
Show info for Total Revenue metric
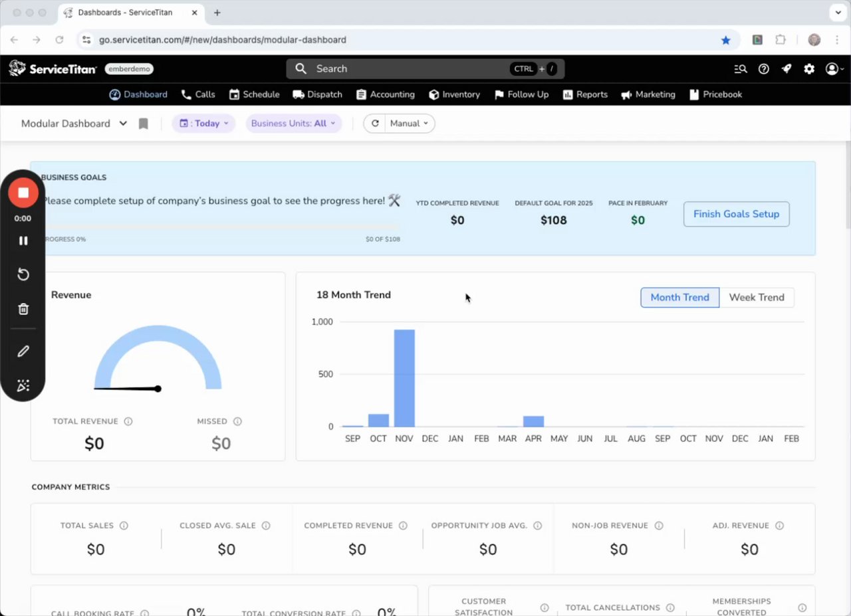click(128, 421)
